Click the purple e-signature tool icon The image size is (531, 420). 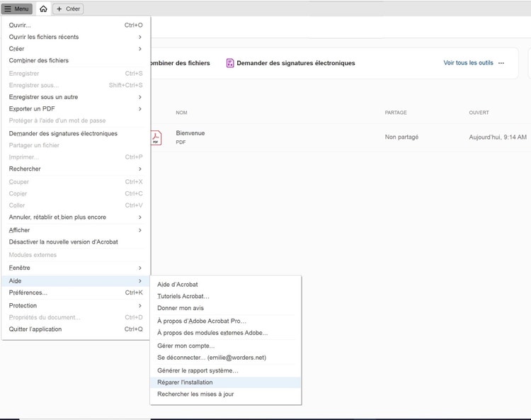pyautogui.click(x=230, y=63)
